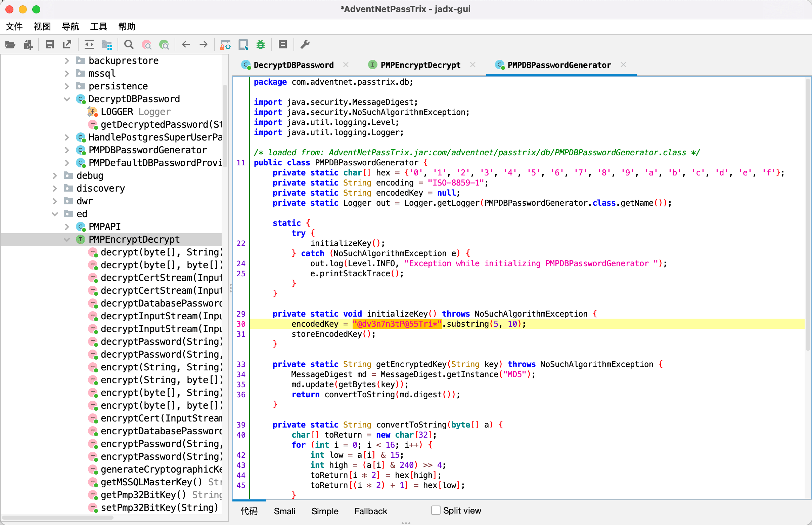Image resolution: width=812 pixels, height=525 pixels.
Task: Click the green bug debugger icon
Action: pyautogui.click(x=261, y=45)
